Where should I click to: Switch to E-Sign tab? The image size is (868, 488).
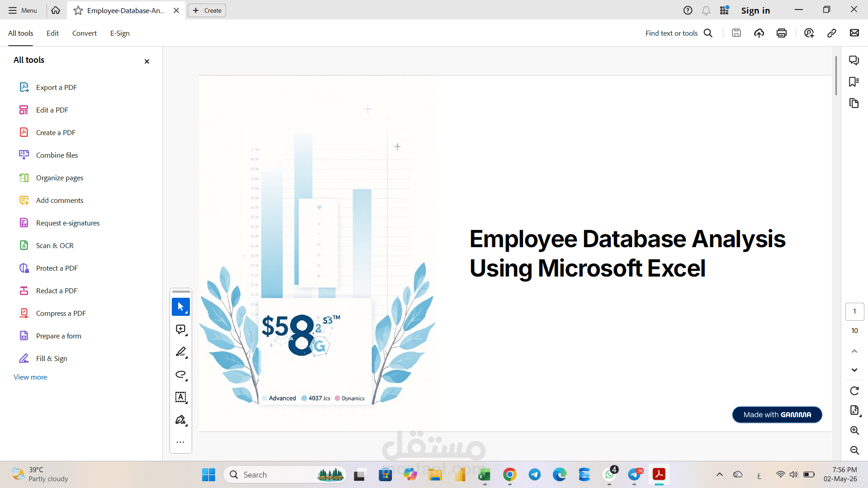pyautogui.click(x=120, y=33)
